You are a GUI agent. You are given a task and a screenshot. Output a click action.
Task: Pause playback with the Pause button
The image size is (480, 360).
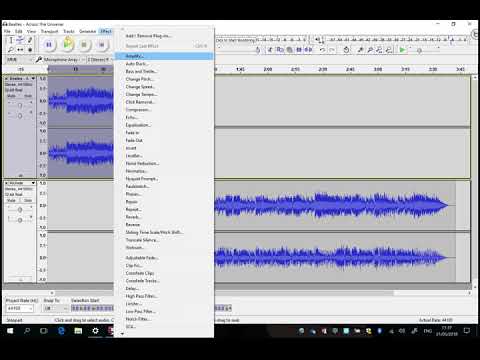tap(49, 44)
